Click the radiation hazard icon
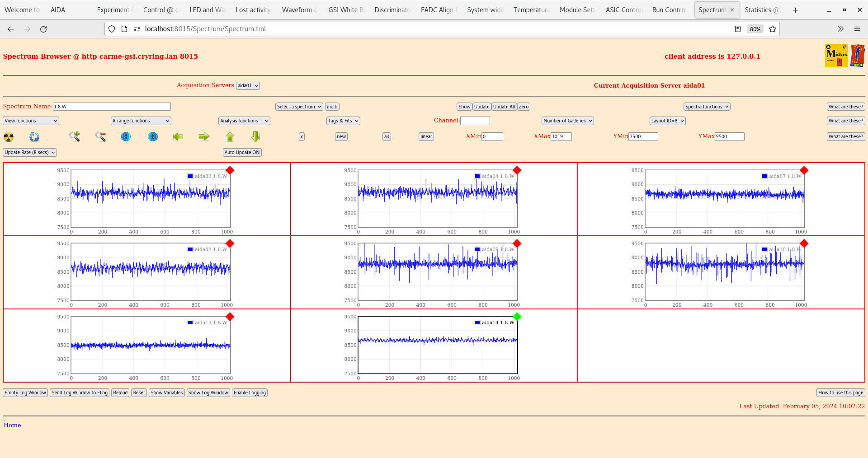The height and width of the screenshot is (458, 868). point(9,137)
